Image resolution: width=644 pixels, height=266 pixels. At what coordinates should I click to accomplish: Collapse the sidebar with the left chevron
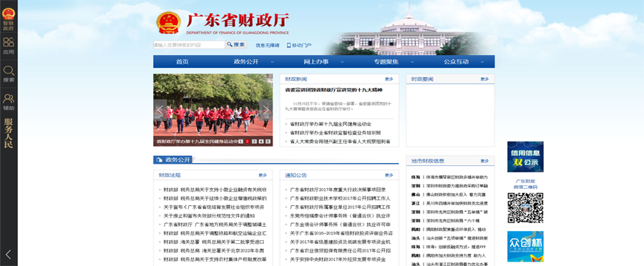pos(8,255)
